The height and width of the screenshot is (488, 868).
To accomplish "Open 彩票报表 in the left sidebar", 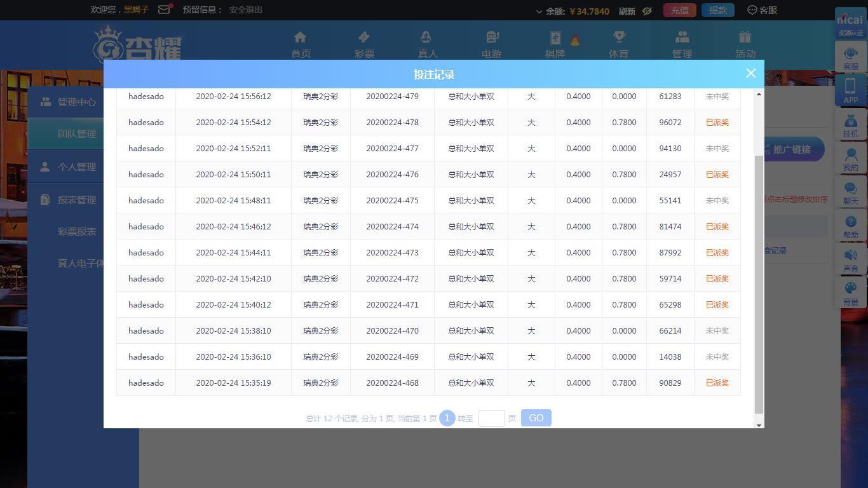I will (76, 231).
